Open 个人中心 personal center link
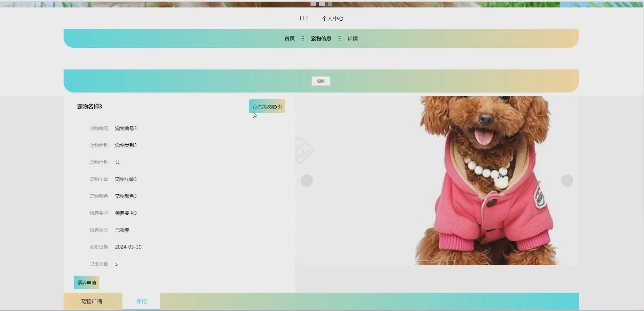This screenshot has height=311, width=644. coord(332,18)
